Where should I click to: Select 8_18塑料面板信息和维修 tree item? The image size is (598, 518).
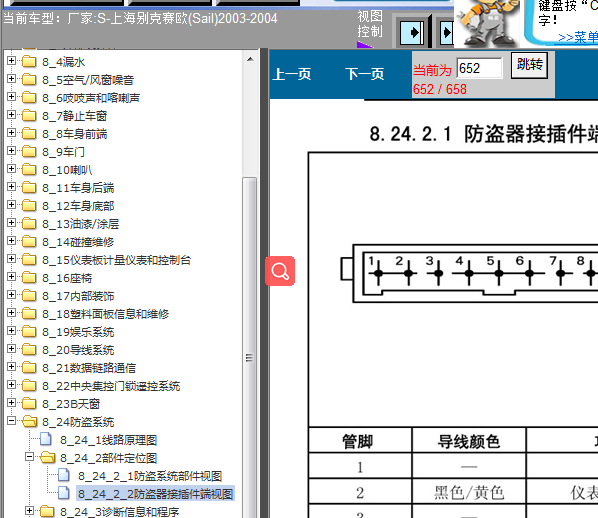(106, 314)
